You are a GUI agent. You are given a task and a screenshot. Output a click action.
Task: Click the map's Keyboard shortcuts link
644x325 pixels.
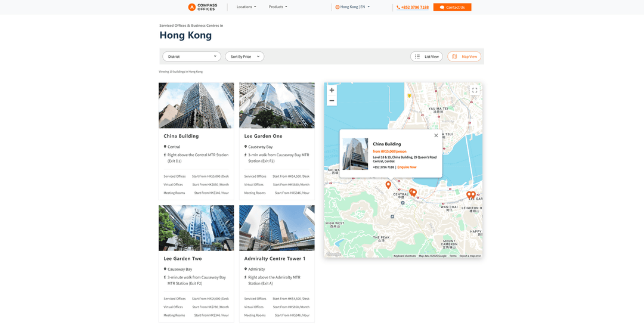pyautogui.click(x=404, y=256)
